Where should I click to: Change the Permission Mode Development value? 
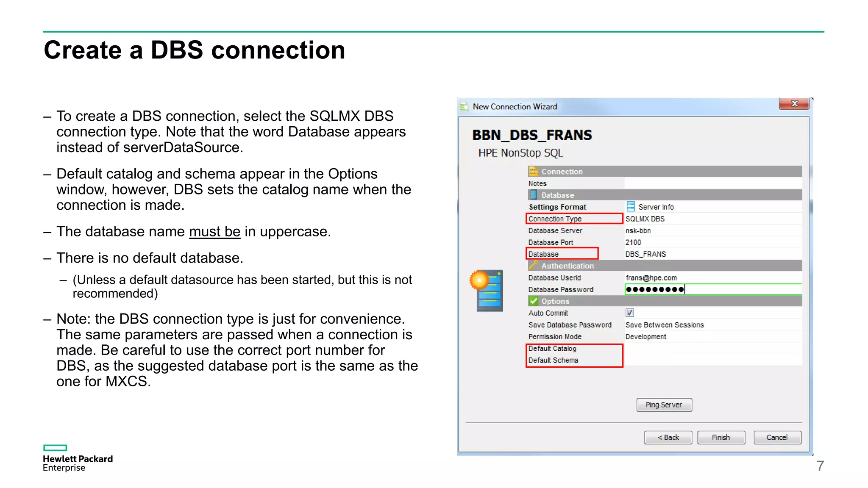pos(713,337)
